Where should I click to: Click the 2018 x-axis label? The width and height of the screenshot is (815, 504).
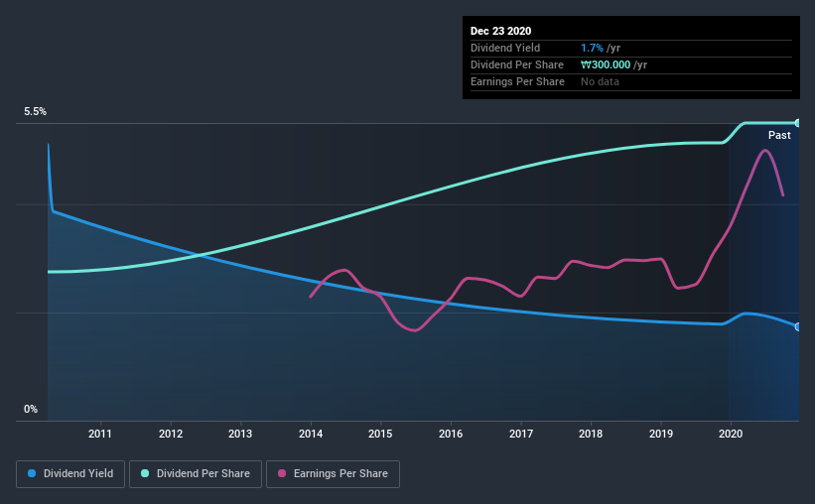(591, 434)
